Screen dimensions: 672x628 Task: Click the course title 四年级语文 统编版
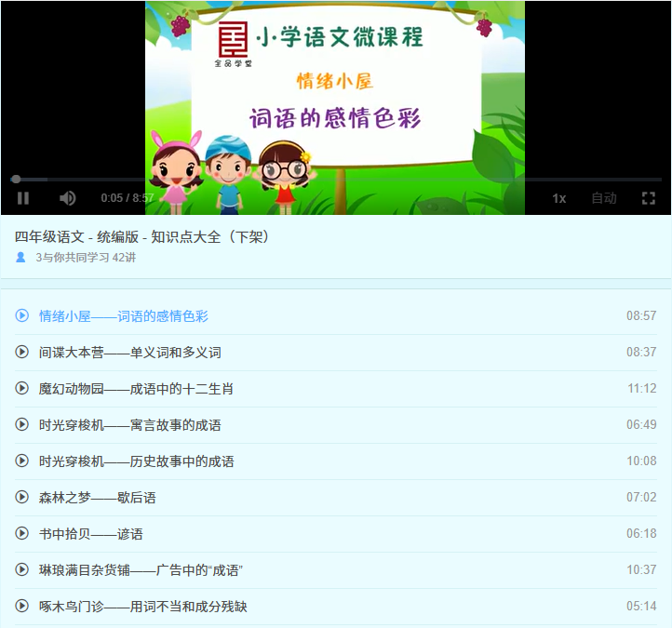coord(141,236)
